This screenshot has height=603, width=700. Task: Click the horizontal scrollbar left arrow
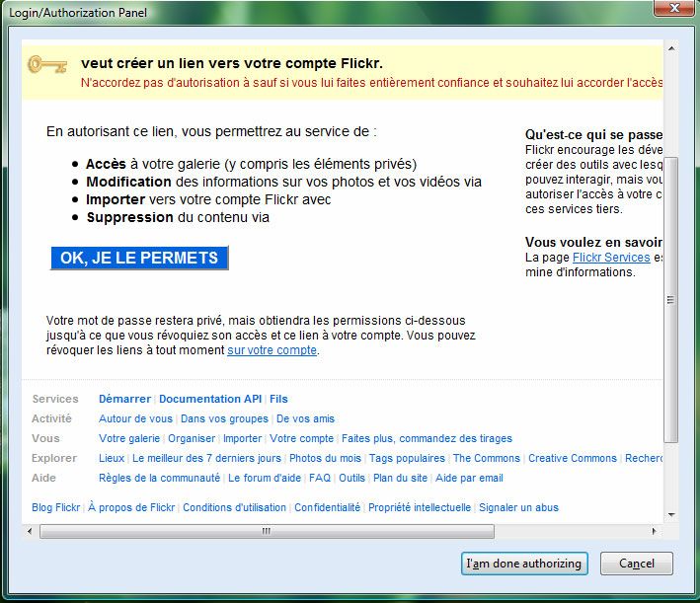click(30, 531)
